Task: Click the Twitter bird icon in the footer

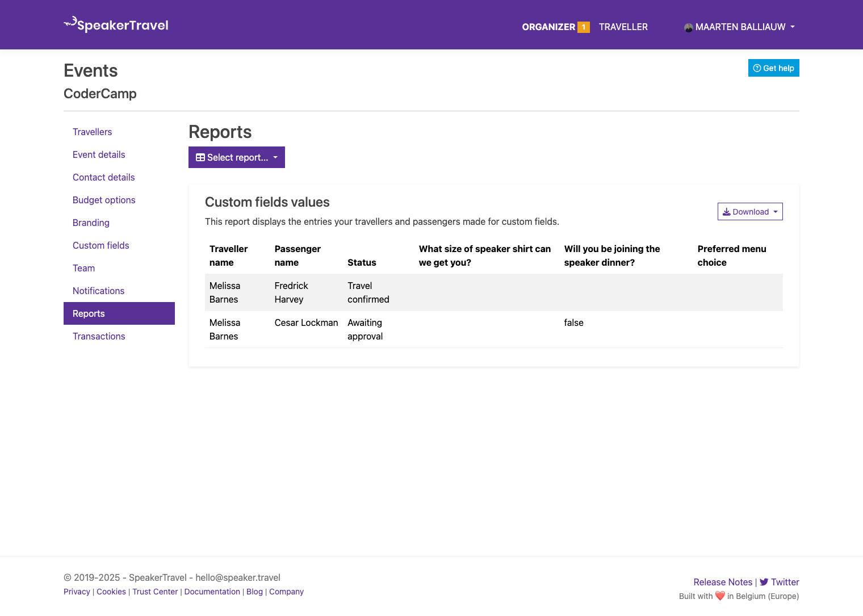Action: [764, 582]
